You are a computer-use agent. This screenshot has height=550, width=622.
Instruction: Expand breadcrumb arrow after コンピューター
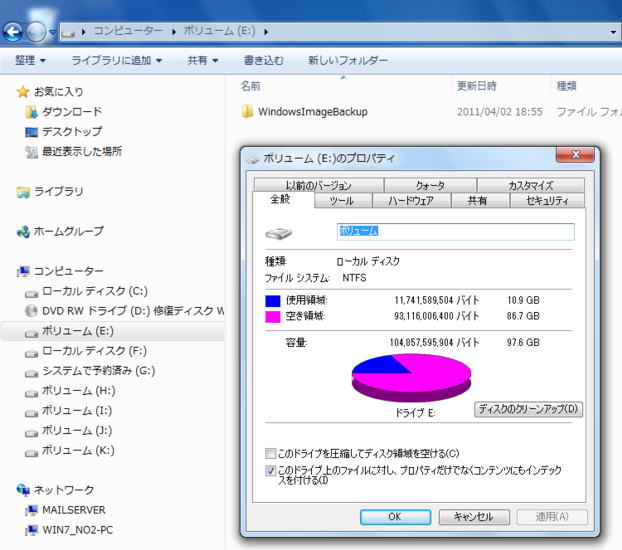coord(173,31)
